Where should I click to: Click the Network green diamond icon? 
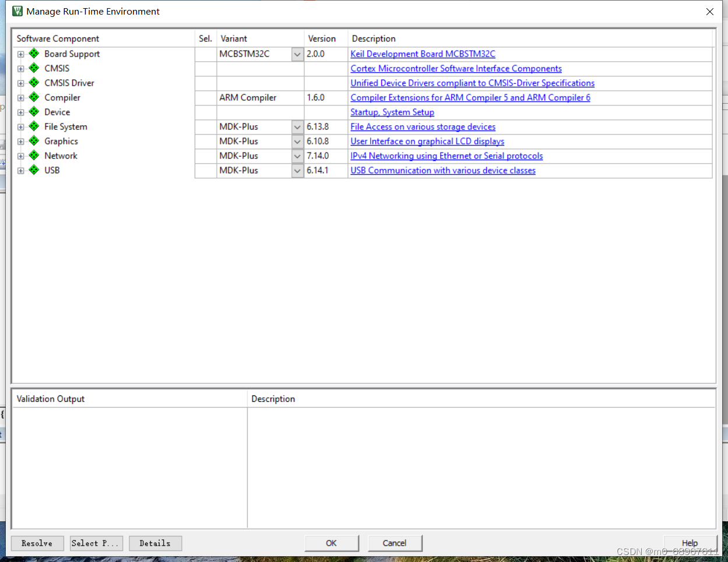[x=34, y=155]
